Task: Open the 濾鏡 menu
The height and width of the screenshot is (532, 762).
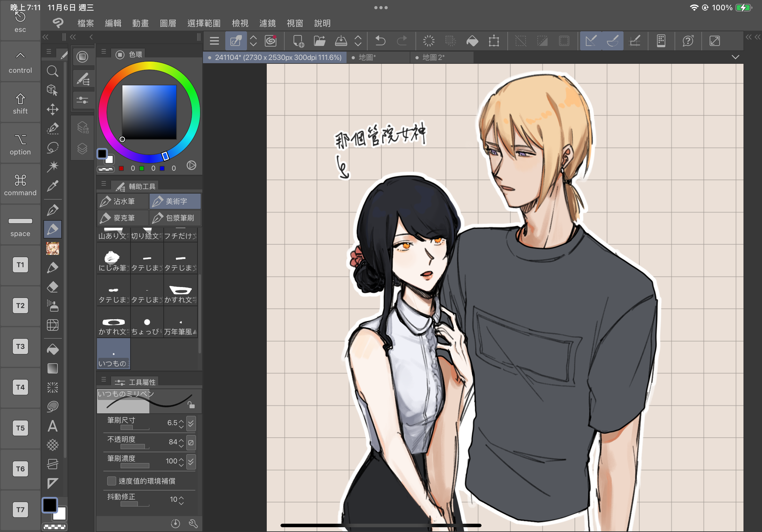Action: pyautogui.click(x=267, y=23)
